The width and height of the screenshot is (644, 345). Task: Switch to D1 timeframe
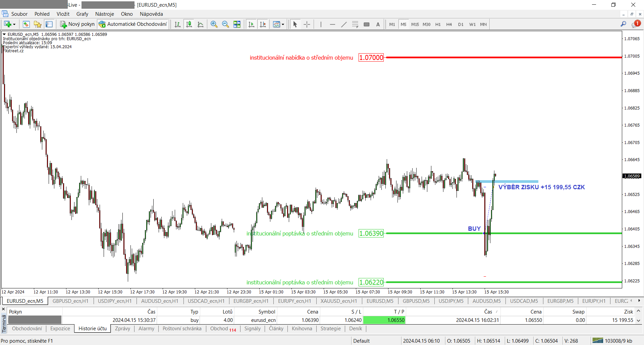point(461,24)
